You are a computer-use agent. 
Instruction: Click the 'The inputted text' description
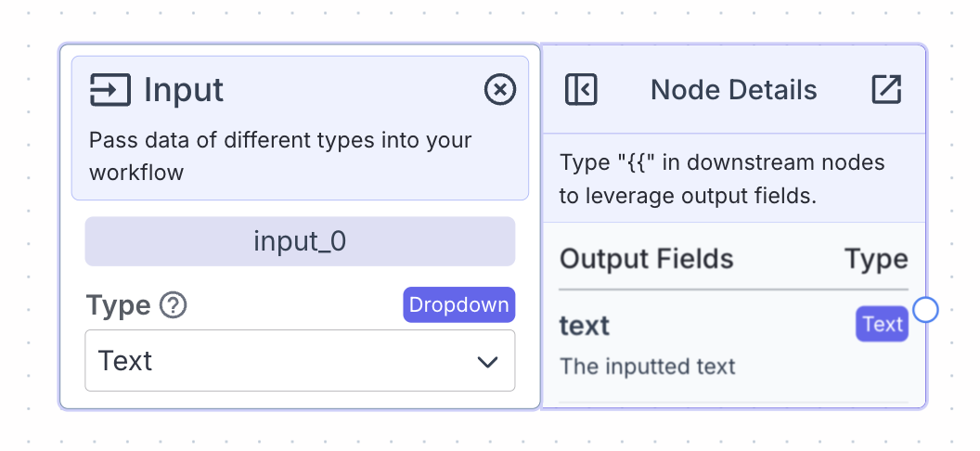pyautogui.click(x=647, y=366)
